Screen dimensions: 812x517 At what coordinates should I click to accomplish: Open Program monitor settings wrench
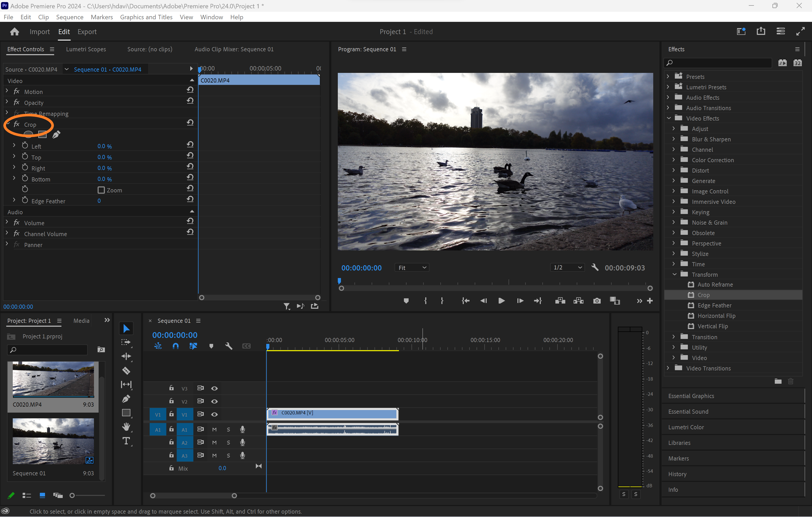click(x=595, y=267)
